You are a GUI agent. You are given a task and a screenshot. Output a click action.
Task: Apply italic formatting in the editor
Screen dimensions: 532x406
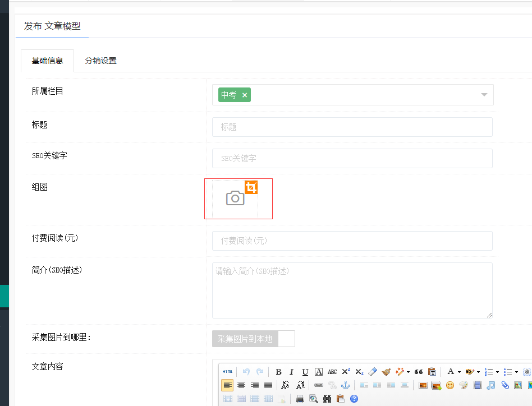click(291, 372)
